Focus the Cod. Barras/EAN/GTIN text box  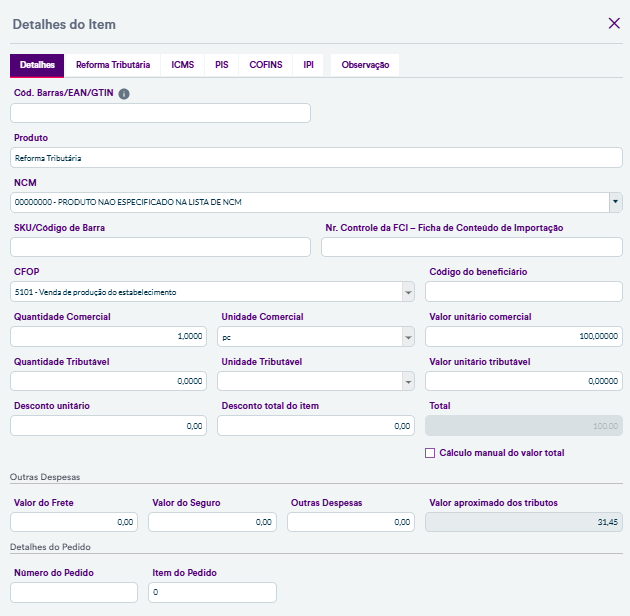click(x=160, y=113)
